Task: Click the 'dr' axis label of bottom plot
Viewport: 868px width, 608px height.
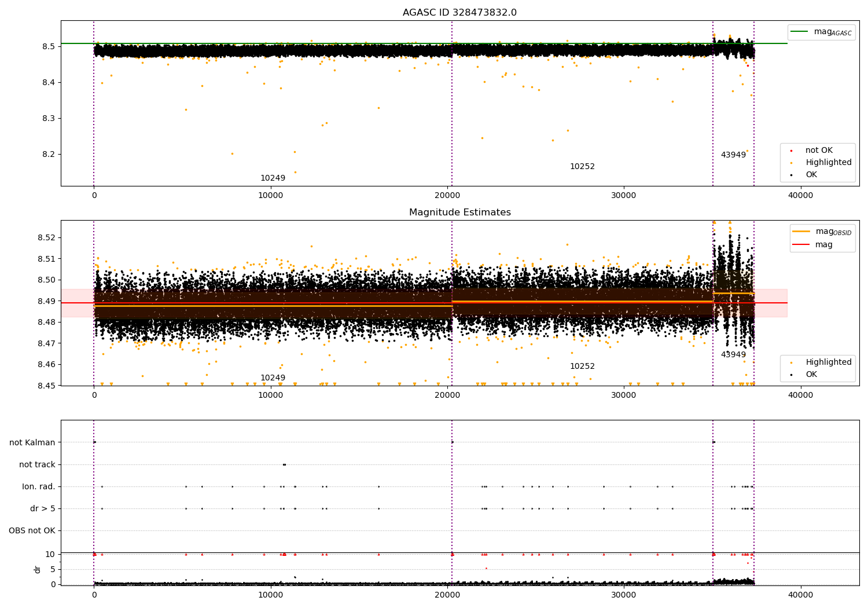Action: click(38, 569)
